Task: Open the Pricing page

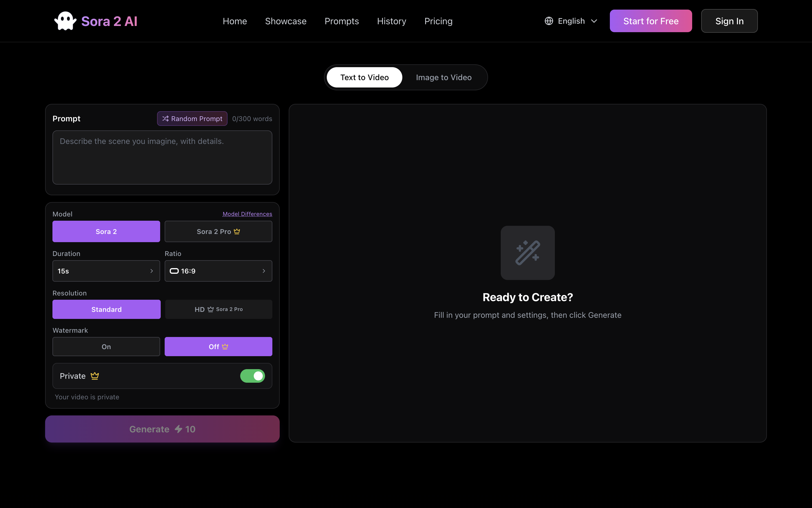Action: [438, 21]
